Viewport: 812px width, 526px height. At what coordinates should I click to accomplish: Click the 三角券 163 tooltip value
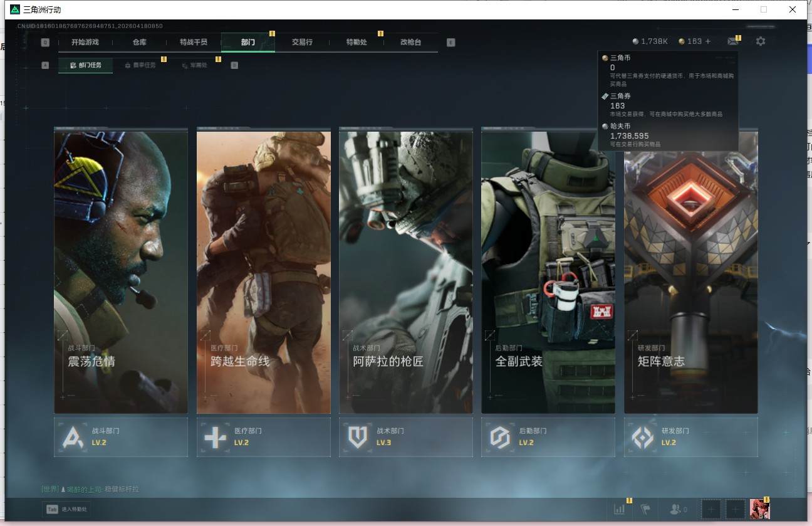[617, 106]
